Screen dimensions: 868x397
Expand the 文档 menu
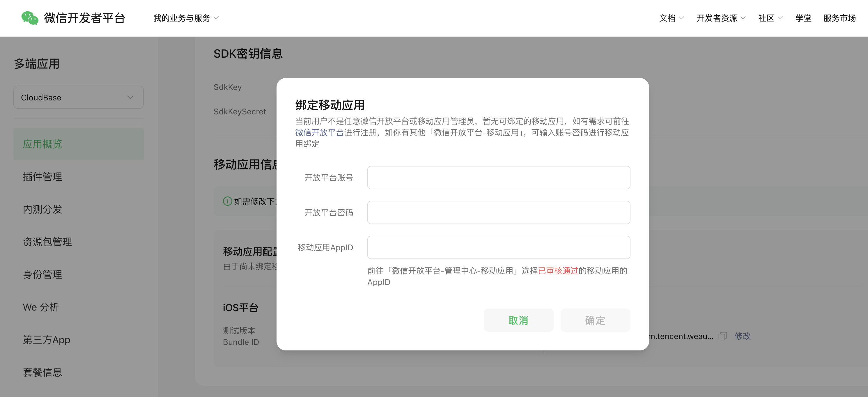[x=671, y=18]
